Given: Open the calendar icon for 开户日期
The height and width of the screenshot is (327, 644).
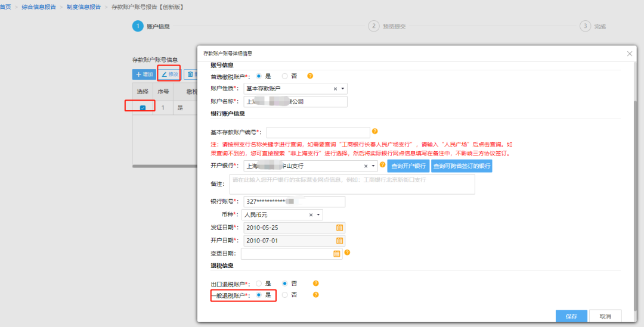Looking at the screenshot, I should point(340,241).
